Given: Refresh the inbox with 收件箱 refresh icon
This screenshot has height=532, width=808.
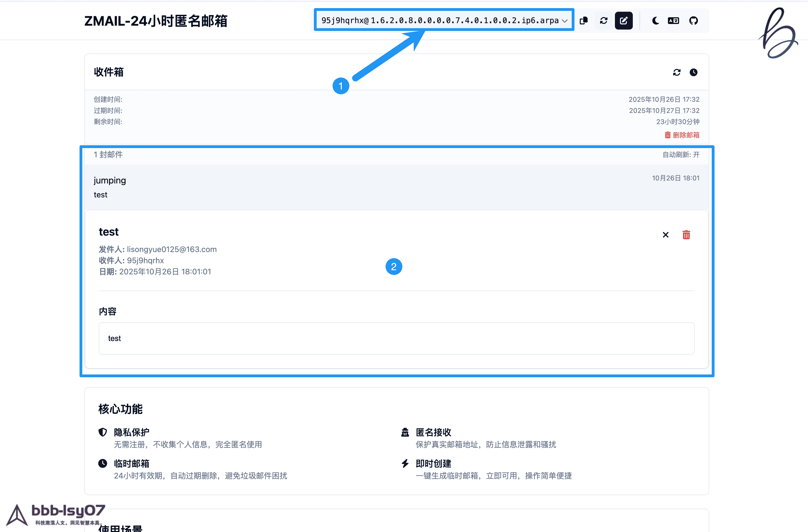Looking at the screenshot, I should (677, 72).
